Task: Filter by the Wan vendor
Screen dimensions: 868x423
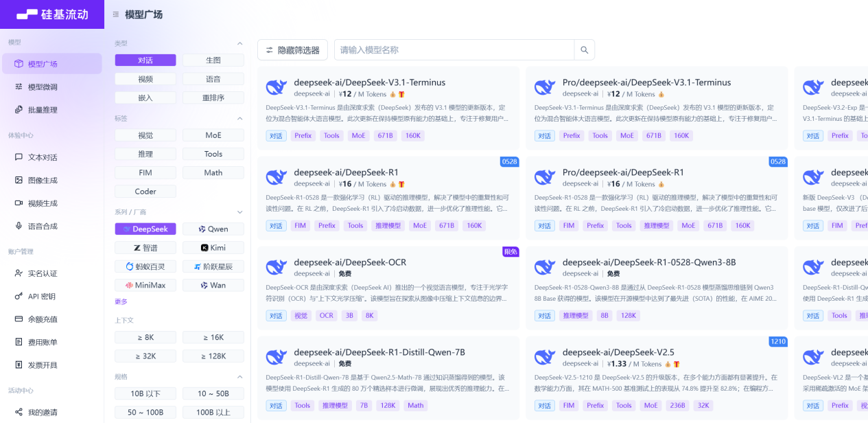Action: coord(213,285)
